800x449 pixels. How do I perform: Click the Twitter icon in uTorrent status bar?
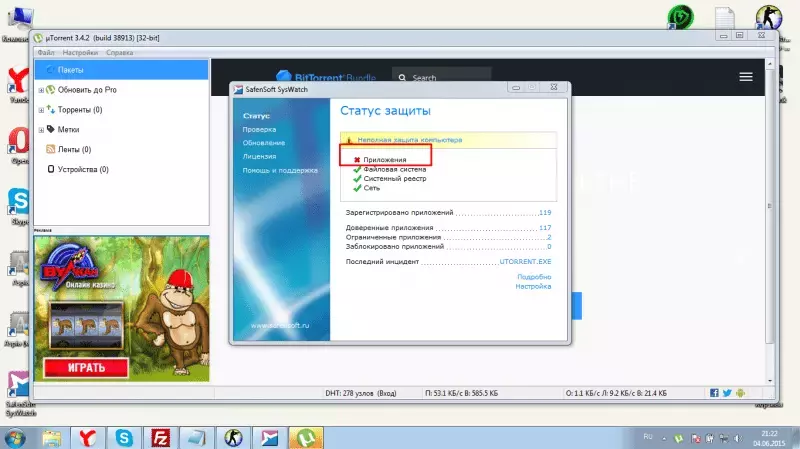point(727,392)
